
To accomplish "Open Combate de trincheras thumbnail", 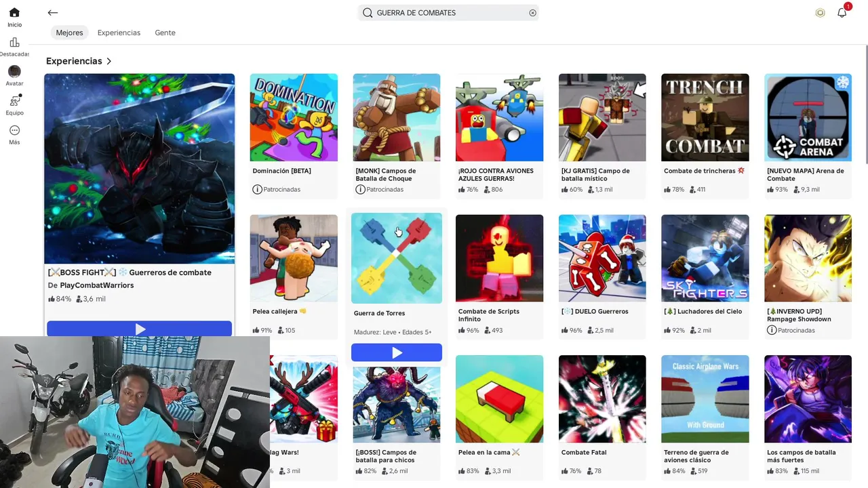I will pyautogui.click(x=705, y=117).
